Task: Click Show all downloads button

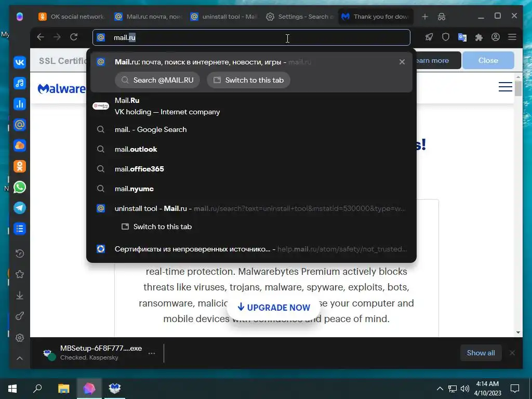Action: 481,353
